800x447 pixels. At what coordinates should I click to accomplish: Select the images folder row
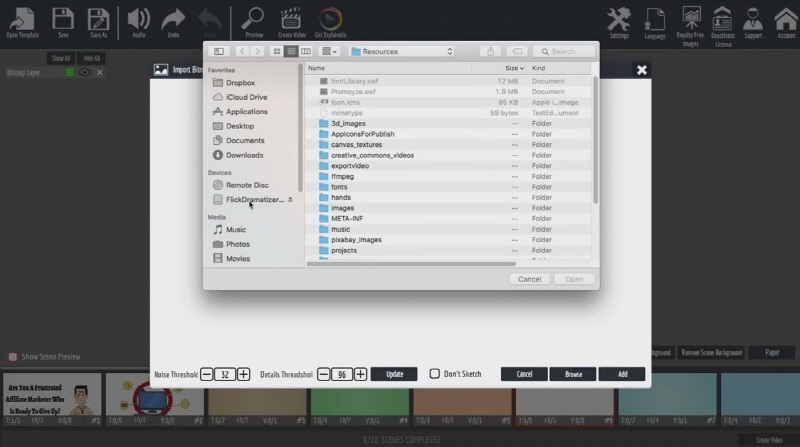click(448, 208)
